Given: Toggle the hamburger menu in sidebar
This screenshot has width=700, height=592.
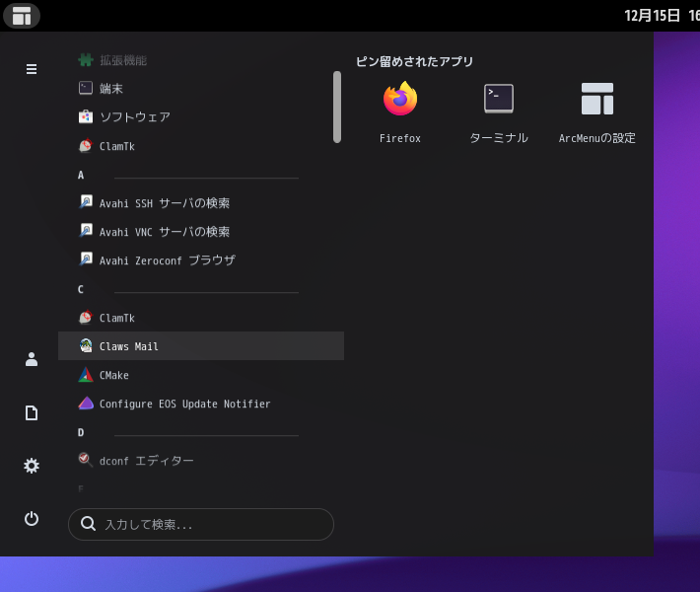Looking at the screenshot, I should pos(32,69).
